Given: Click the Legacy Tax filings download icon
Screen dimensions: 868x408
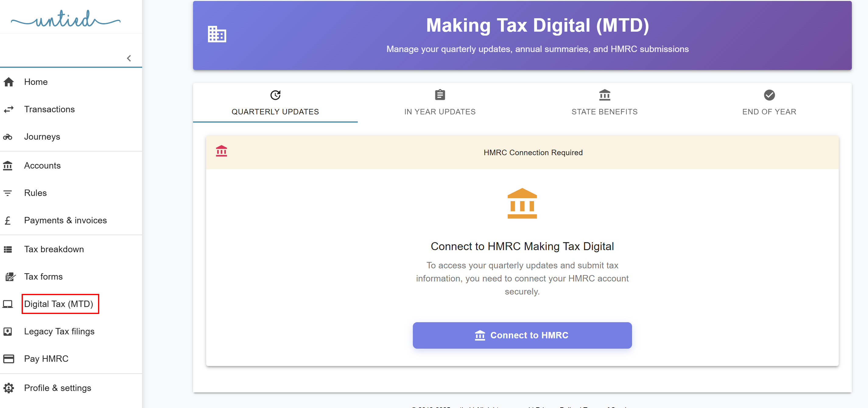Looking at the screenshot, I should [8, 332].
